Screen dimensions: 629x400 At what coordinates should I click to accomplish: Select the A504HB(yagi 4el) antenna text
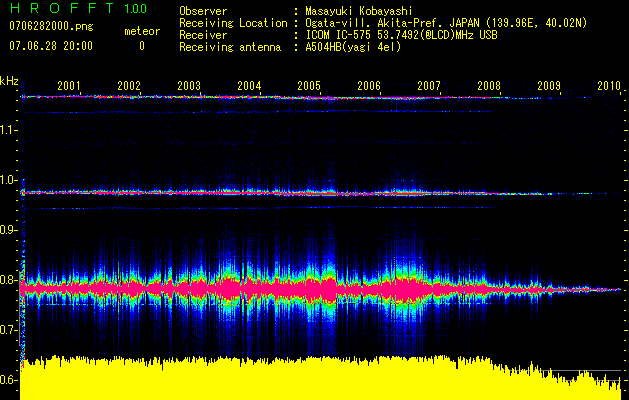[353, 47]
